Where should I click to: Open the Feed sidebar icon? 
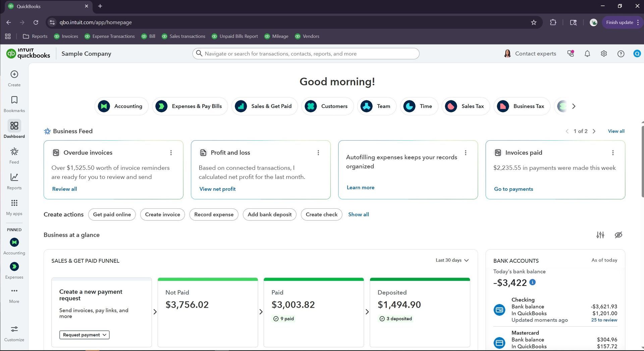(14, 152)
